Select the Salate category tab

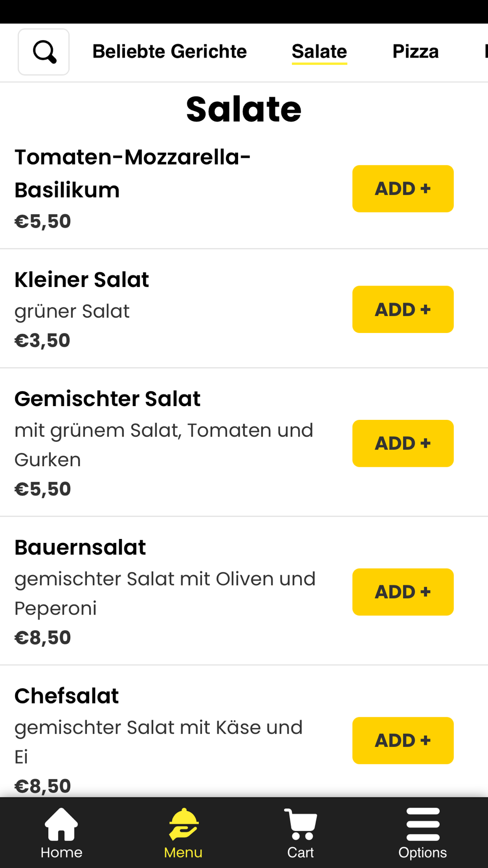[320, 51]
